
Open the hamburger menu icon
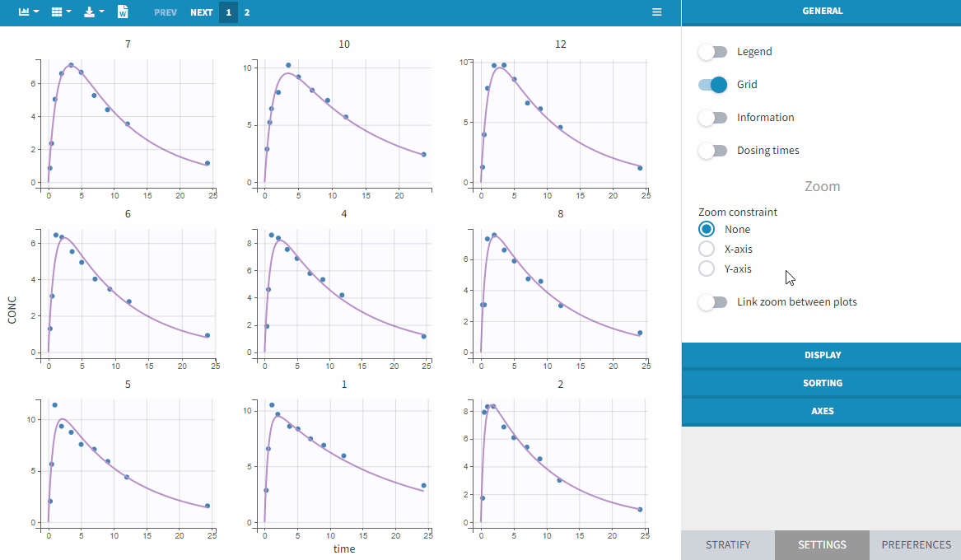pyautogui.click(x=656, y=12)
